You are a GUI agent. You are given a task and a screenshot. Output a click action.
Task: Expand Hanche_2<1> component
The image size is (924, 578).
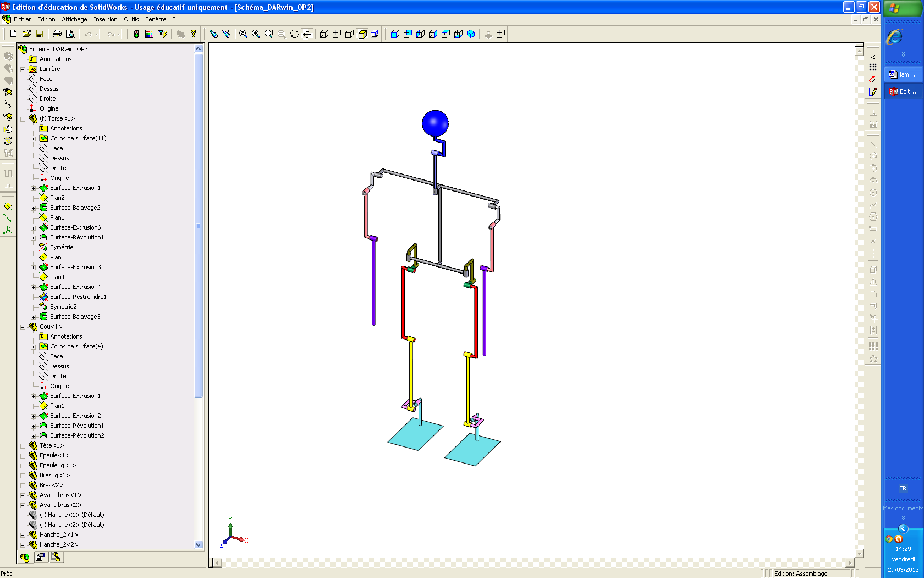coord(23,535)
